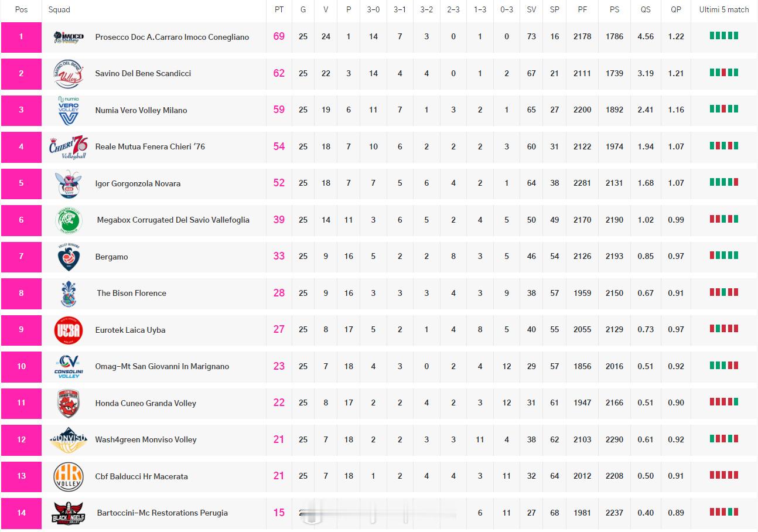
Task: Click the Volley Bergamo shield logo
Action: pyautogui.click(x=69, y=257)
